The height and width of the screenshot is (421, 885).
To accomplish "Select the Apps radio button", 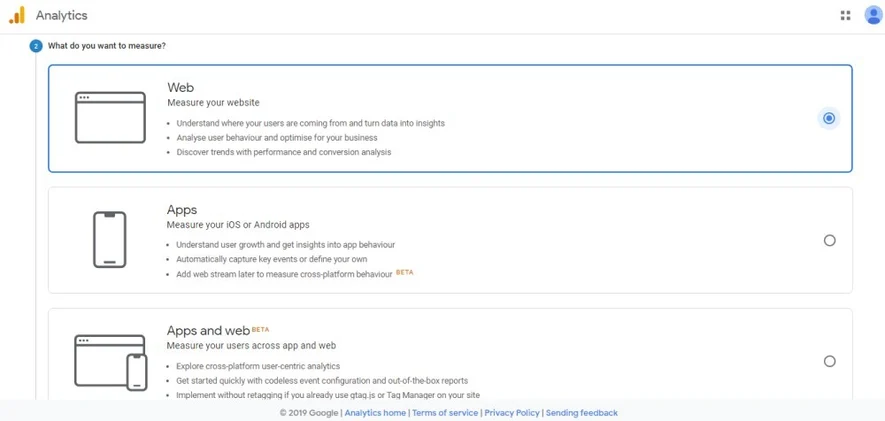I will pos(829,240).
